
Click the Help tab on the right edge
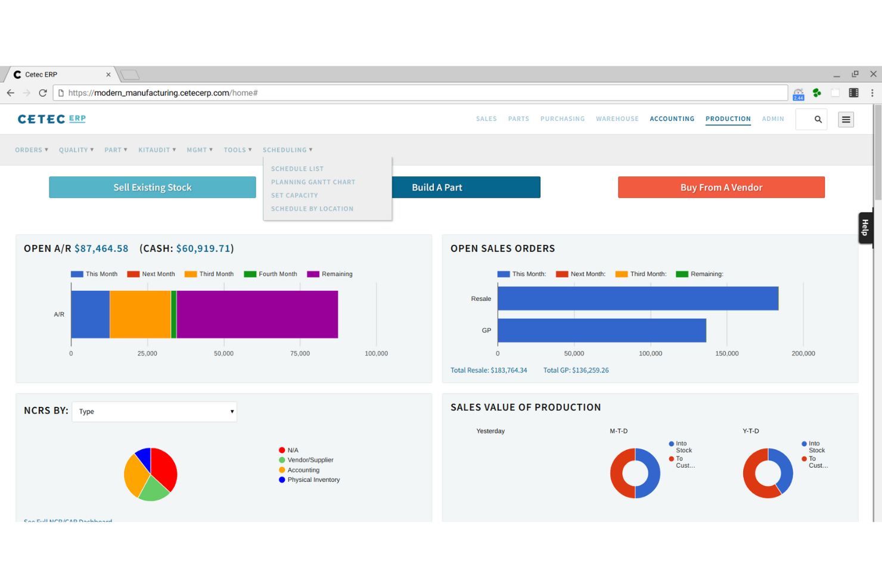click(x=865, y=227)
